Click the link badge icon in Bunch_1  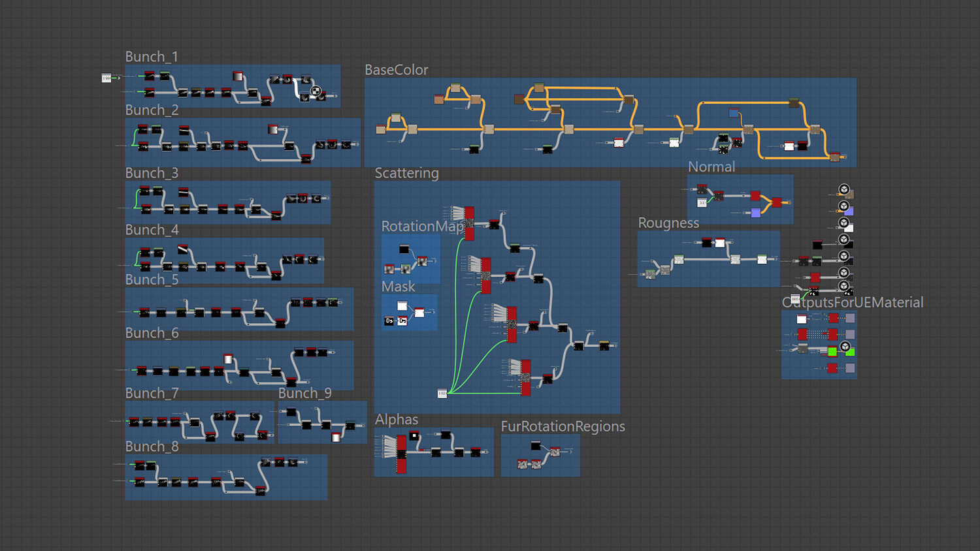click(x=316, y=91)
